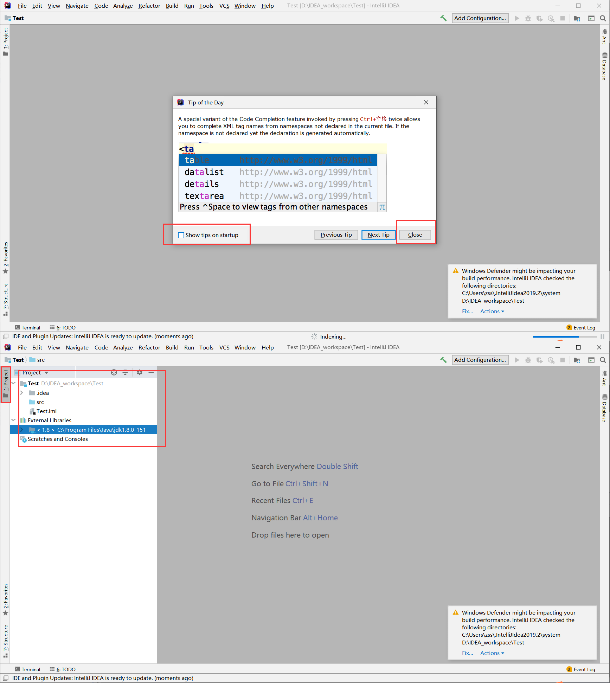Click Search Everywhere magnifier in bottom window
This screenshot has width=610, height=700.
tap(603, 360)
